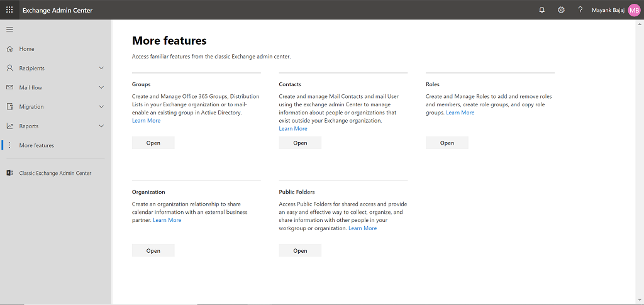The height and width of the screenshot is (305, 644).
Task: Follow the Learn More link under Organization
Action: 167,220
